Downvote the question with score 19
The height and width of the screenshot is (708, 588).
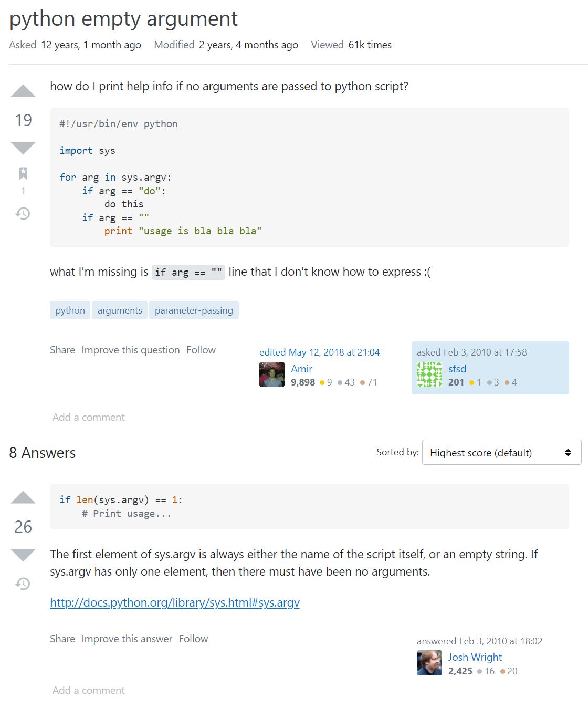23,148
